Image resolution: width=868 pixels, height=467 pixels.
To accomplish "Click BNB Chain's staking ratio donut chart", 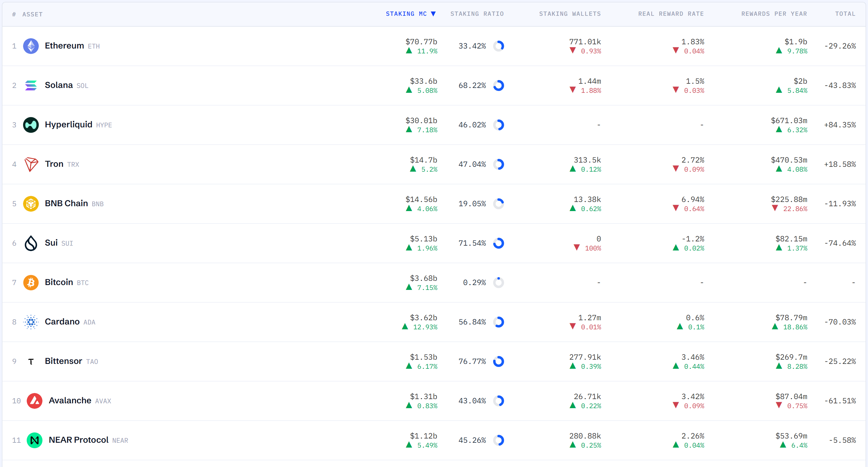I will pyautogui.click(x=498, y=203).
